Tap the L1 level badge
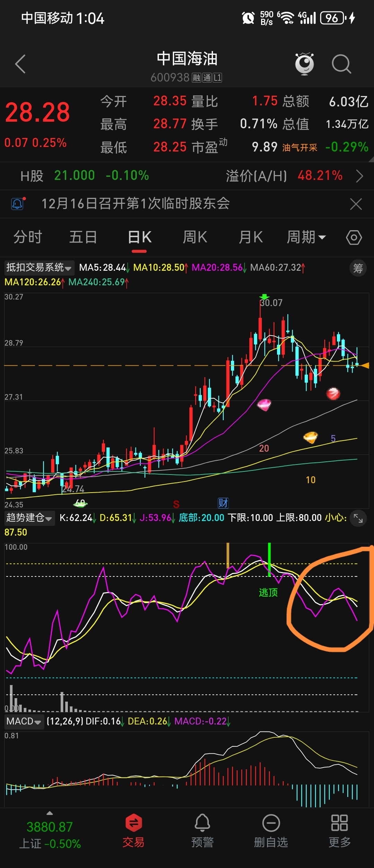 point(217,78)
